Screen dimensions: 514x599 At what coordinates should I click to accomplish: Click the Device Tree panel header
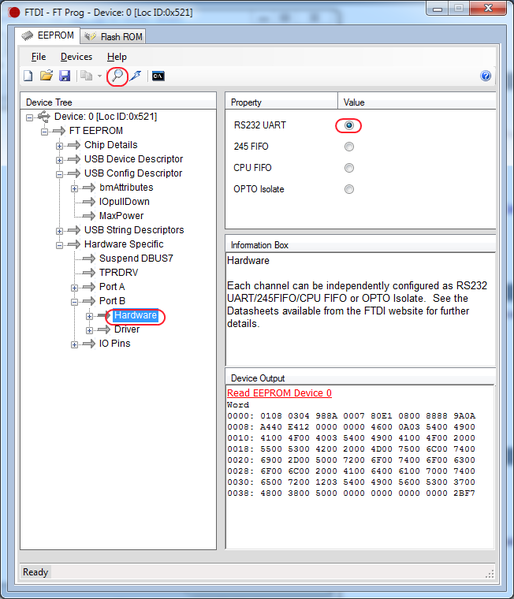(x=118, y=102)
